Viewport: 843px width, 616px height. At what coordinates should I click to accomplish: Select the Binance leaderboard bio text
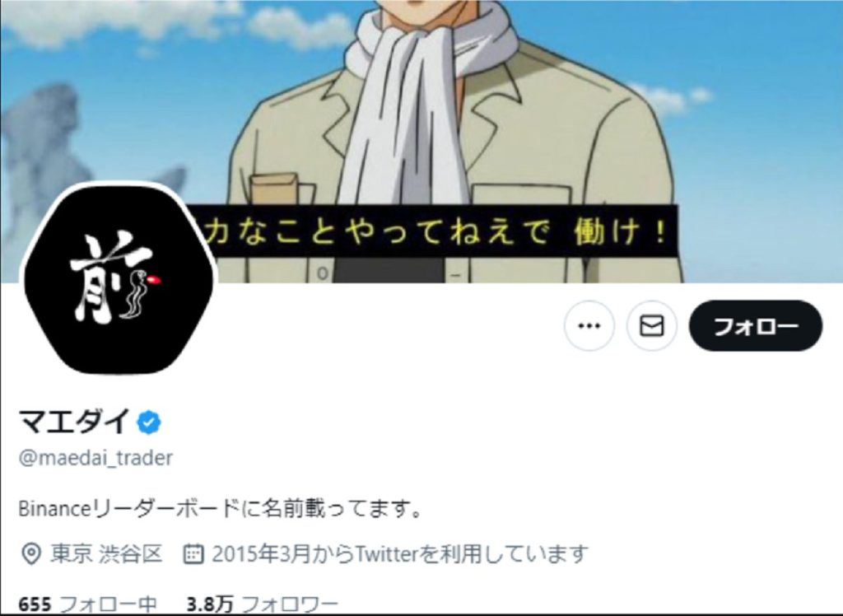219,508
